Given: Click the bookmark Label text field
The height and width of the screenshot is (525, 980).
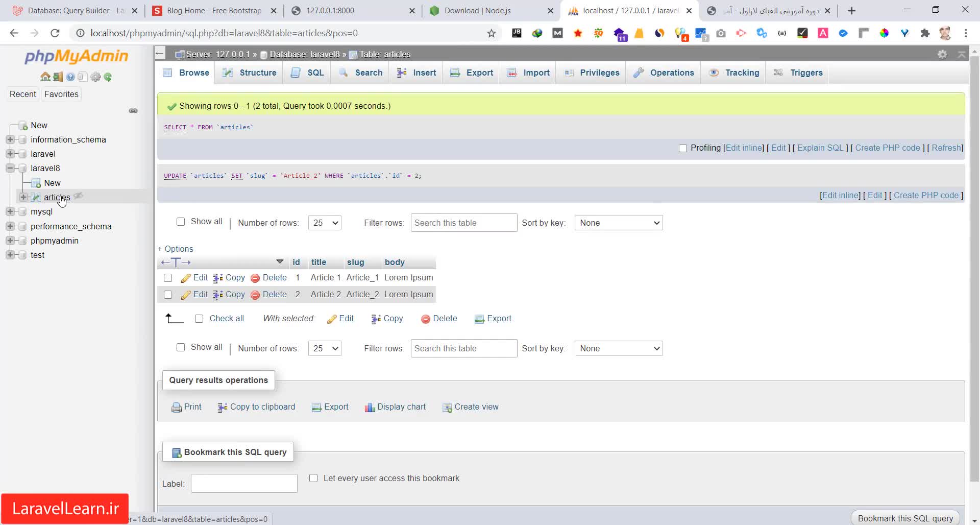Looking at the screenshot, I should 244,484.
